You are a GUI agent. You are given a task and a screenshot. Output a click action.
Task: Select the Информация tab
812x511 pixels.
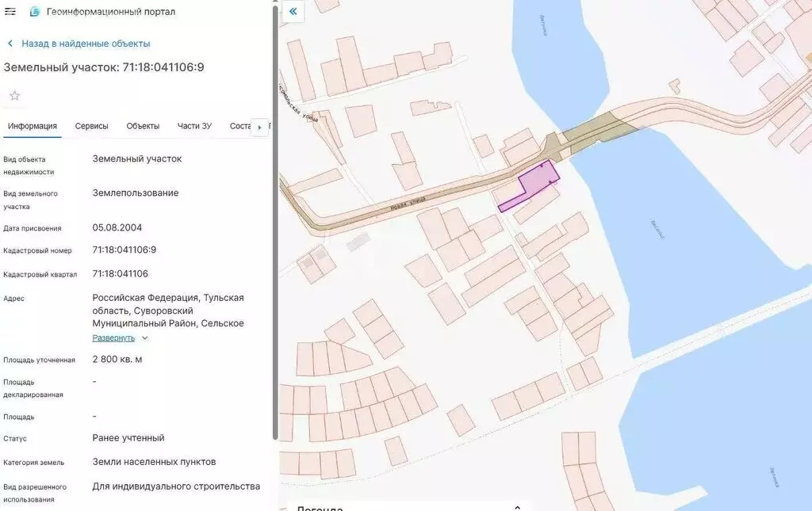(x=33, y=126)
